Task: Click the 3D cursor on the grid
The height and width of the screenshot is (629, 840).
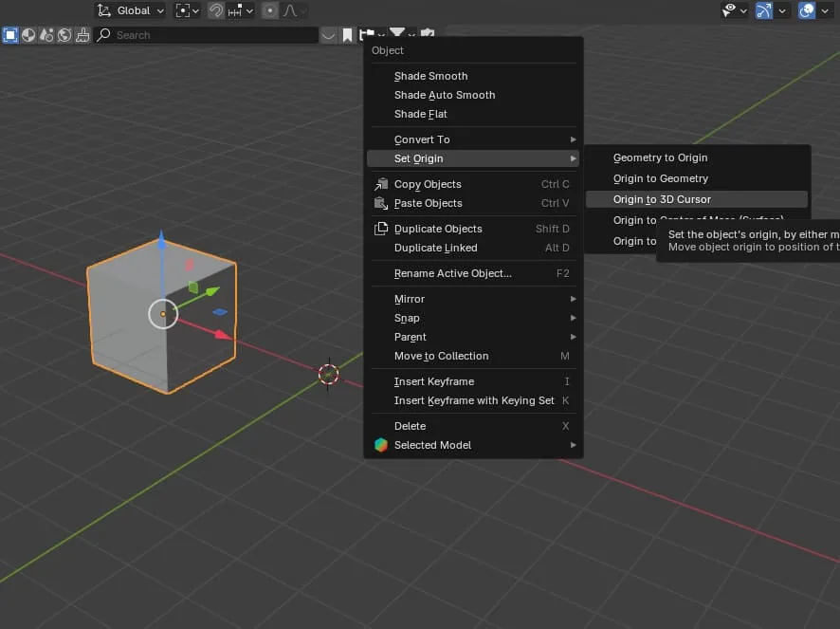Action: (328, 375)
